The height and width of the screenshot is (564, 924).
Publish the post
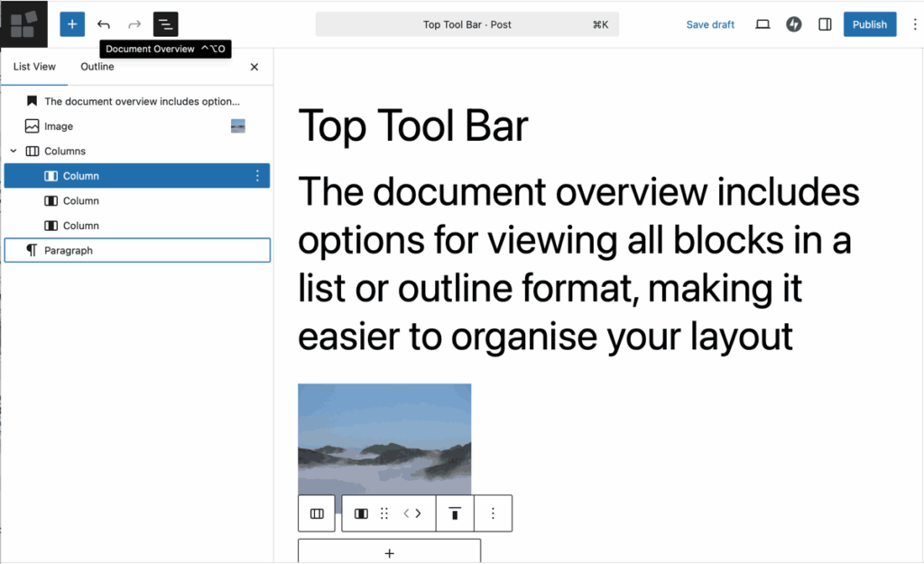869,24
